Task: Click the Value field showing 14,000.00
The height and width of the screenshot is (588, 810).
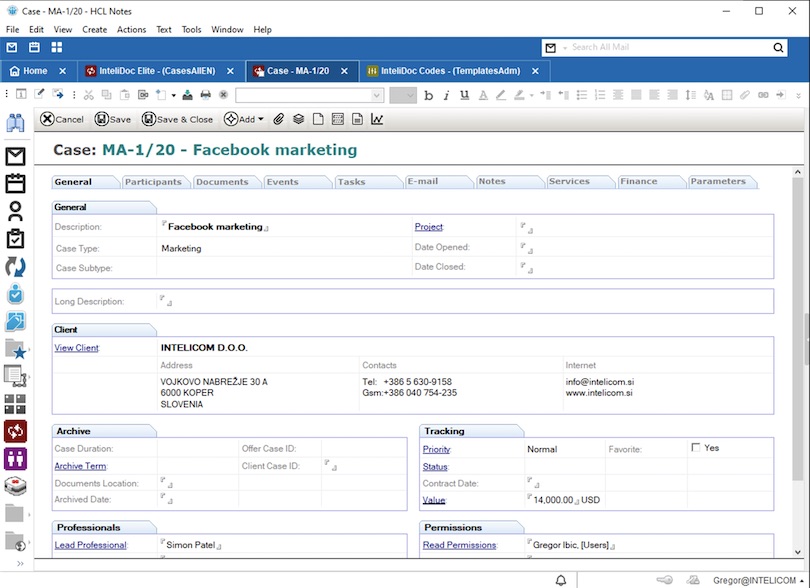Action: click(553, 500)
